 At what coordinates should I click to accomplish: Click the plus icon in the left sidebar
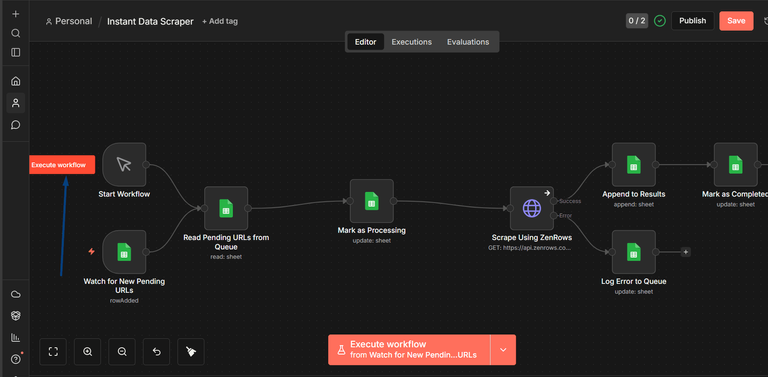(16, 14)
